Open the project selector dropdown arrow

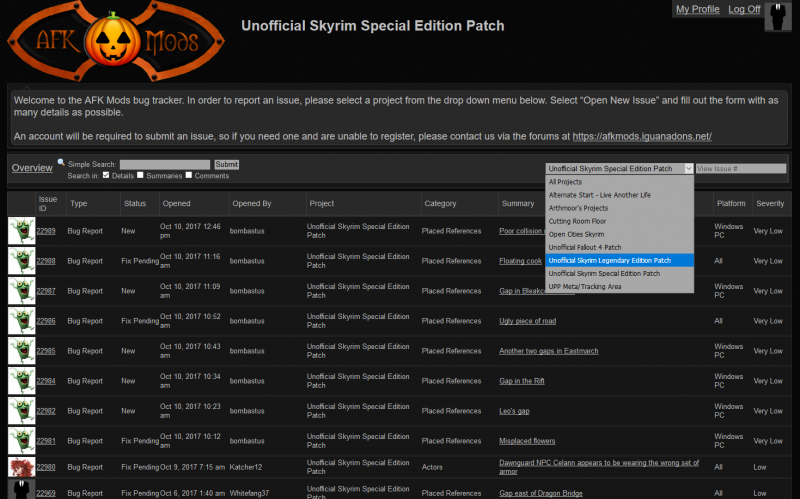[688, 168]
